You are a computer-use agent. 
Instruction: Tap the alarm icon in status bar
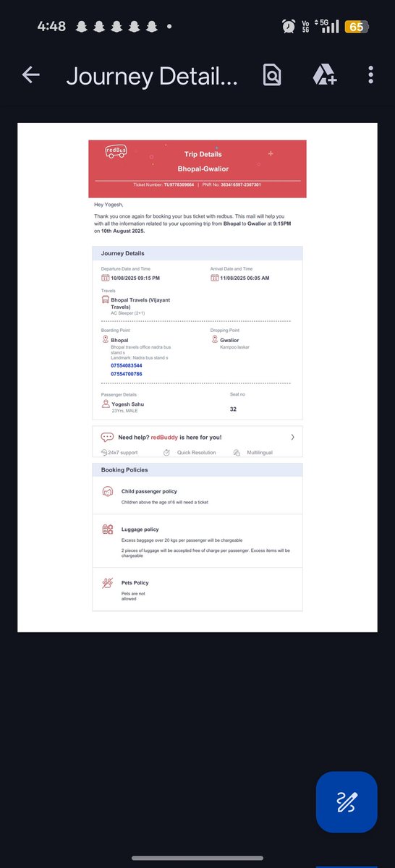pos(289,26)
